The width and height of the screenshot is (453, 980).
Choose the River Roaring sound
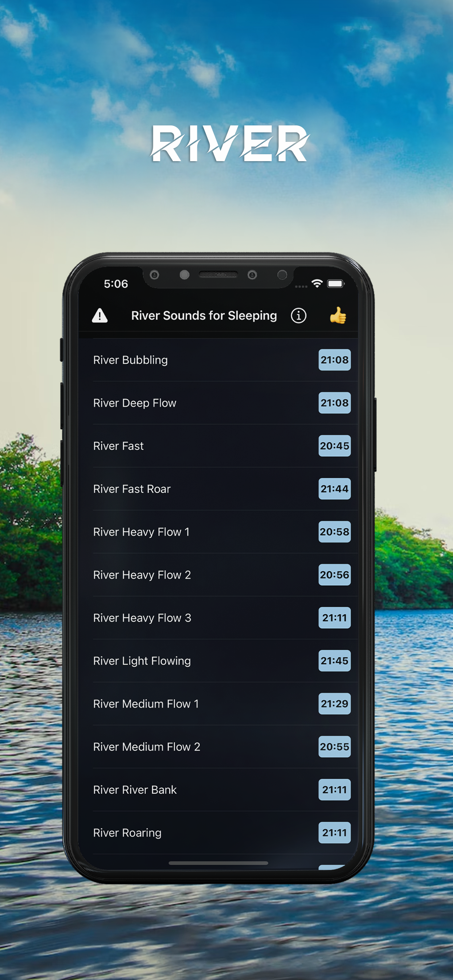click(x=218, y=833)
